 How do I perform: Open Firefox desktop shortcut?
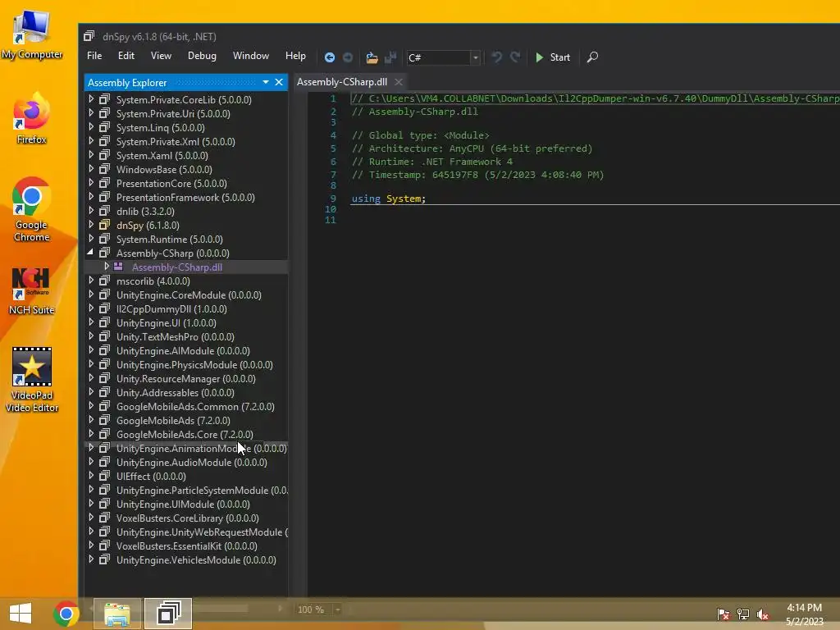pyautogui.click(x=32, y=118)
